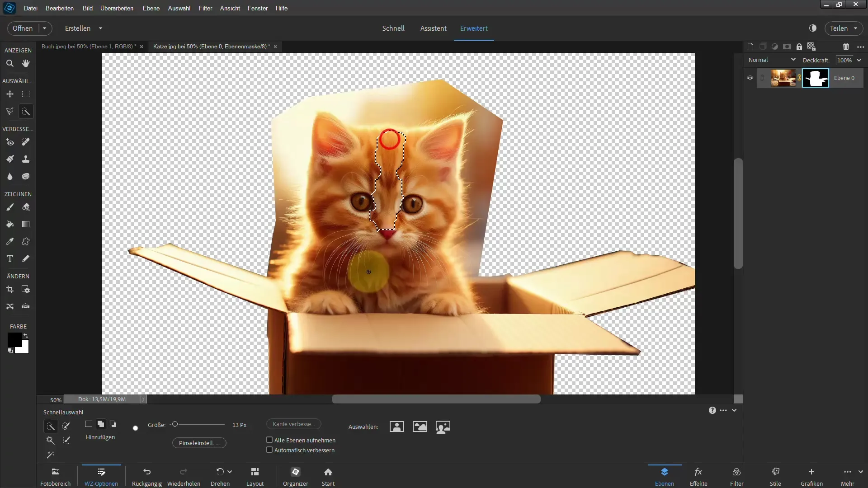Image resolution: width=868 pixels, height=488 pixels.
Task: Click the Kante verbessern (Refine Edge) button
Action: (293, 424)
